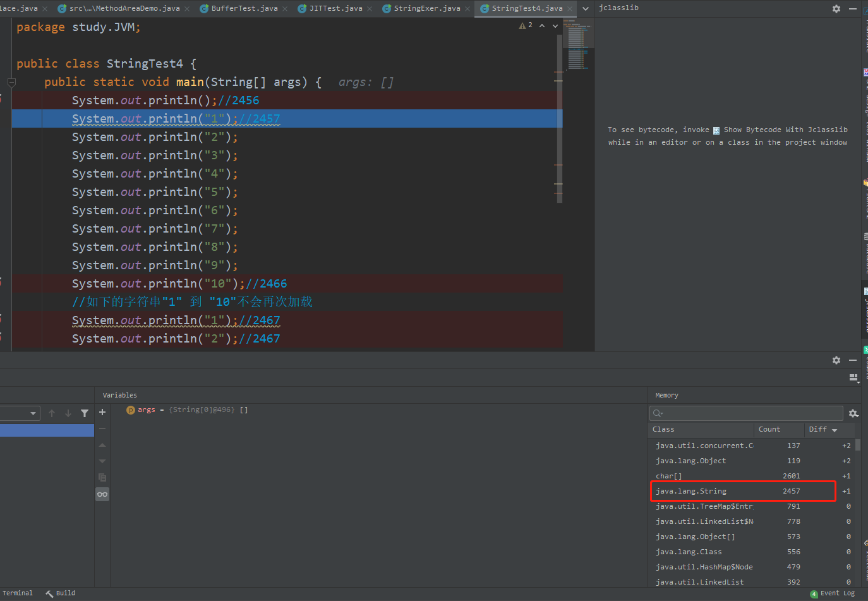
Task: Switch to the BufferTest.java tab
Action: [244, 8]
